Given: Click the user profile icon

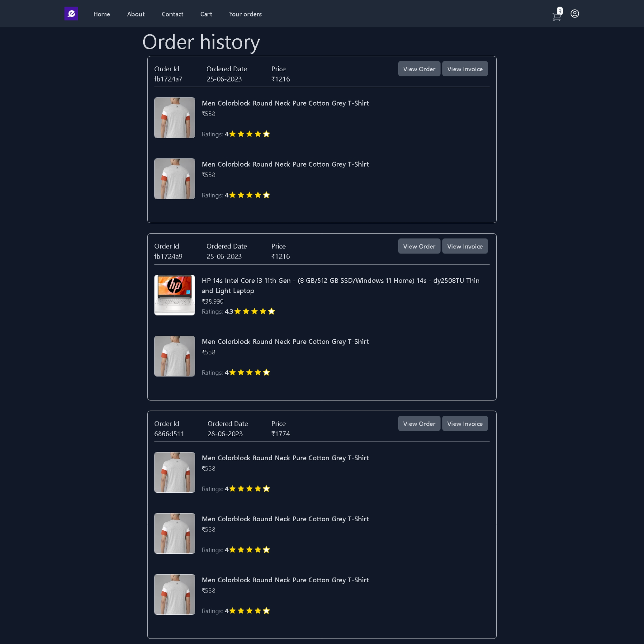Looking at the screenshot, I should 574,14.
